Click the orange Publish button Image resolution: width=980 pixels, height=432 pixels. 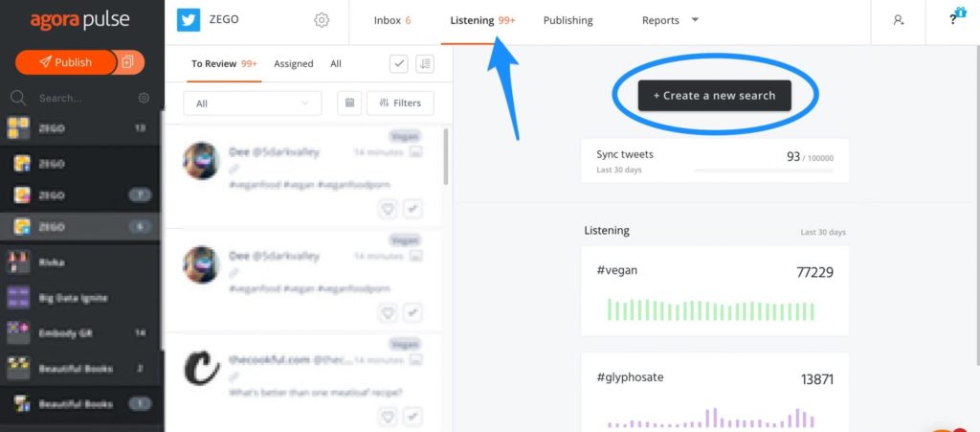[x=66, y=62]
